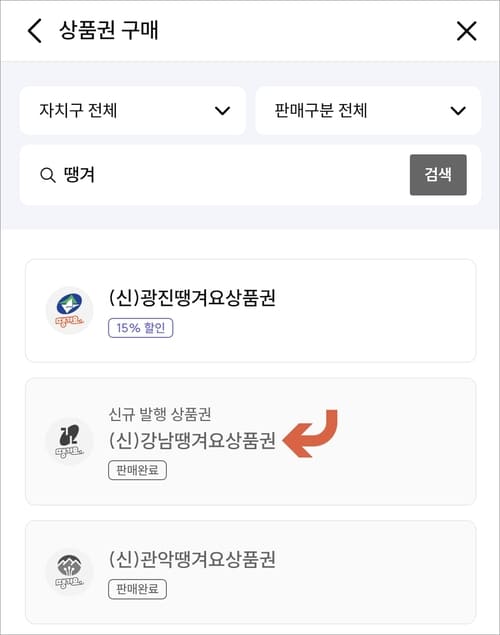The image size is (500, 635).
Task: Click the chevron arrow beside 판매구분 전체
Action: [x=458, y=111]
